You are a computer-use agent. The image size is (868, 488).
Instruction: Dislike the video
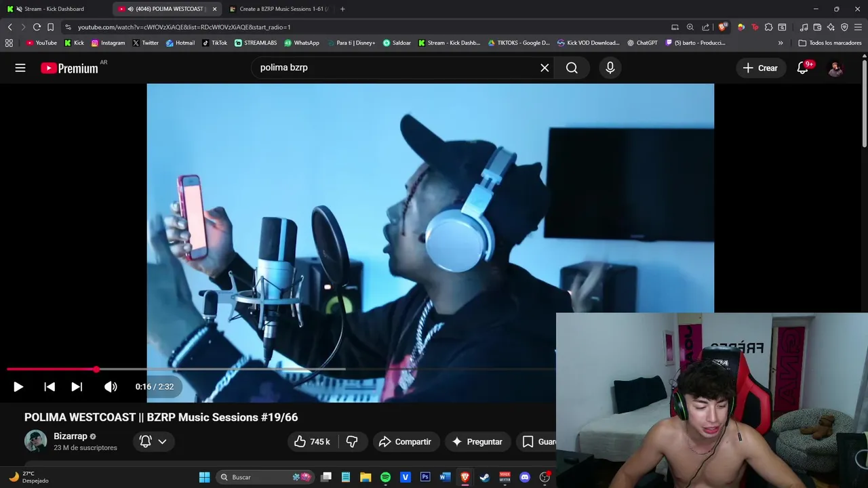[x=352, y=442]
